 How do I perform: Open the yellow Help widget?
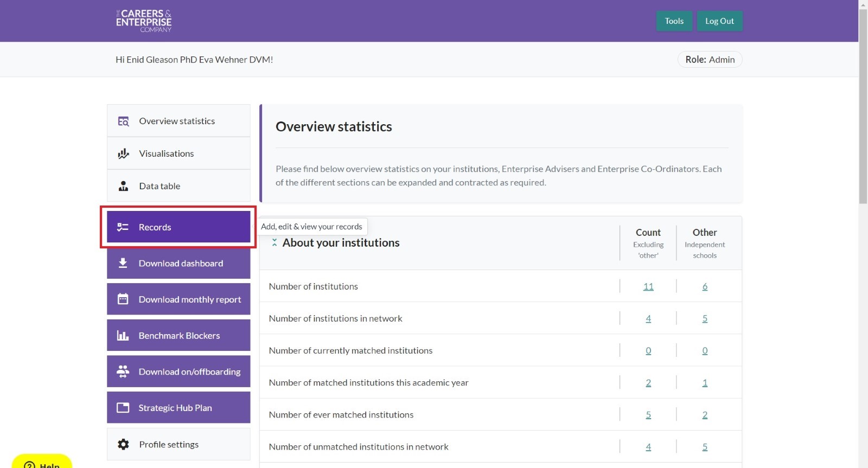[x=42, y=462]
